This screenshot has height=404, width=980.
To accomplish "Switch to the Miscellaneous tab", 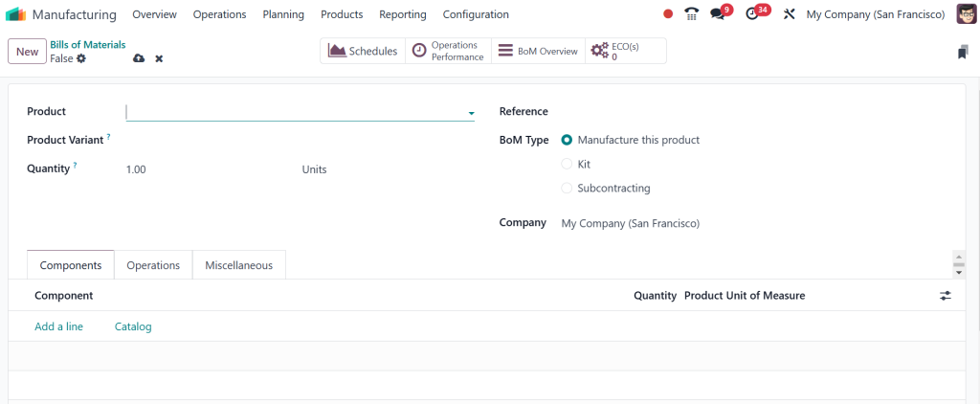I will 238,265.
